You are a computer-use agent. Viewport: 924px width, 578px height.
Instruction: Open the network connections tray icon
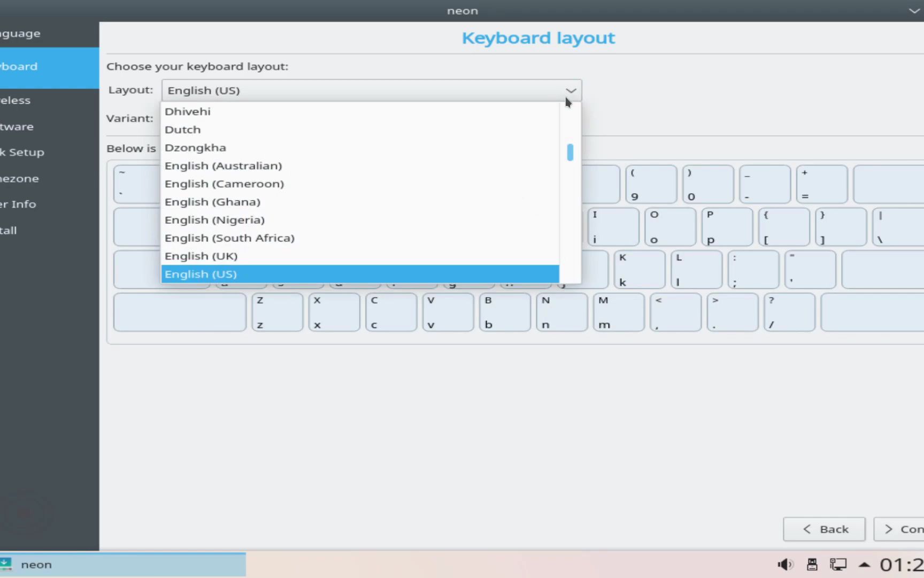pyautogui.click(x=838, y=564)
